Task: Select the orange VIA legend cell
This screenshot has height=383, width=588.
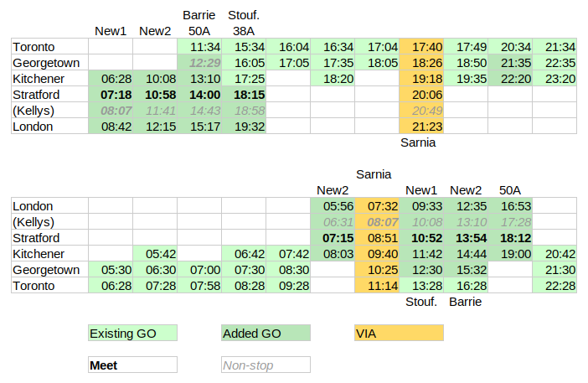Action: click(399, 334)
